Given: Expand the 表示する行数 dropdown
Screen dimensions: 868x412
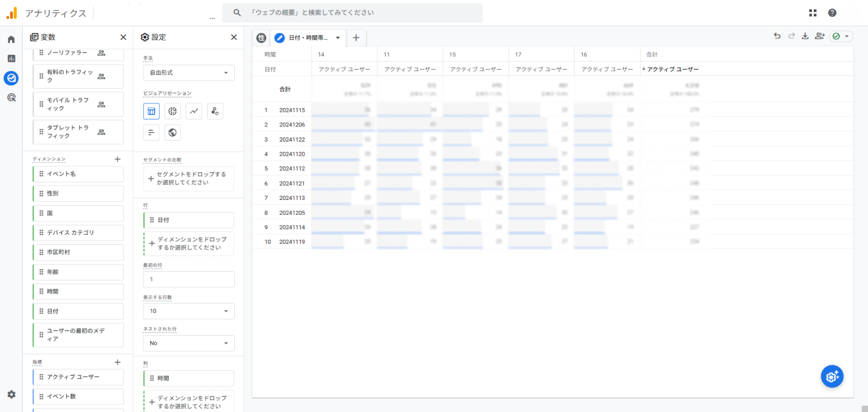Looking at the screenshot, I should pyautogui.click(x=188, y=311).
